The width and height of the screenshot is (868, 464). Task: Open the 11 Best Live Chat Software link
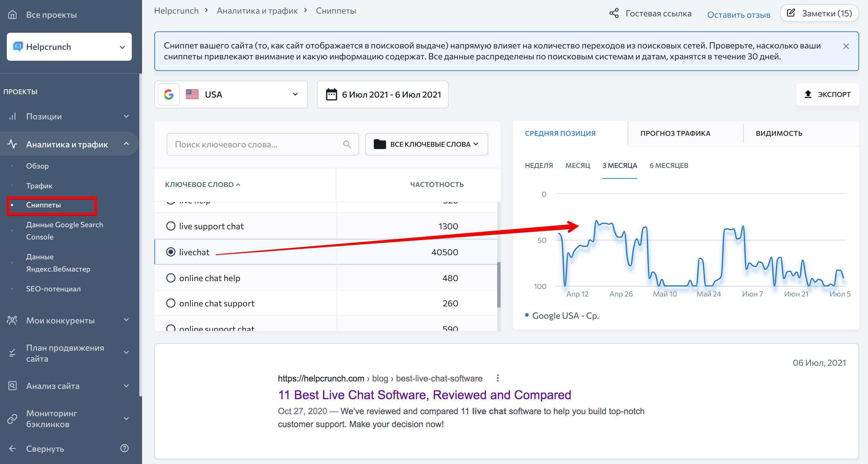click(424, 395)
